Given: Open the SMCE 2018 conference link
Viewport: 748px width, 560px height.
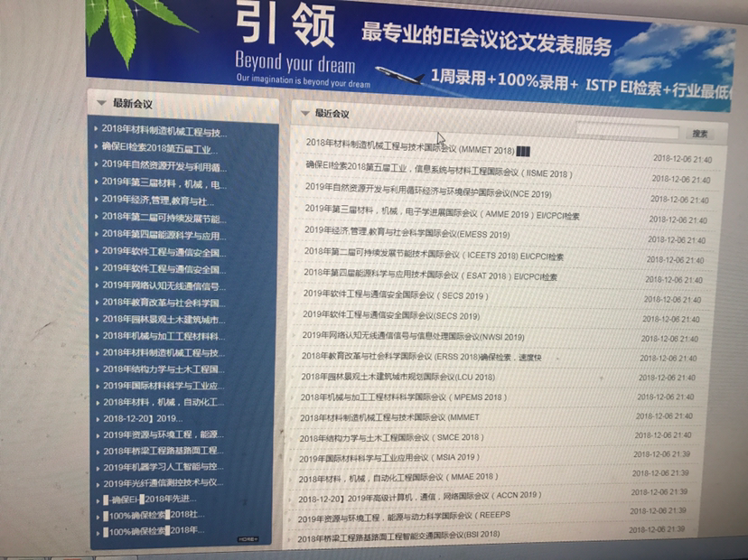Looking at the screenshot, I should coord(392,437).
